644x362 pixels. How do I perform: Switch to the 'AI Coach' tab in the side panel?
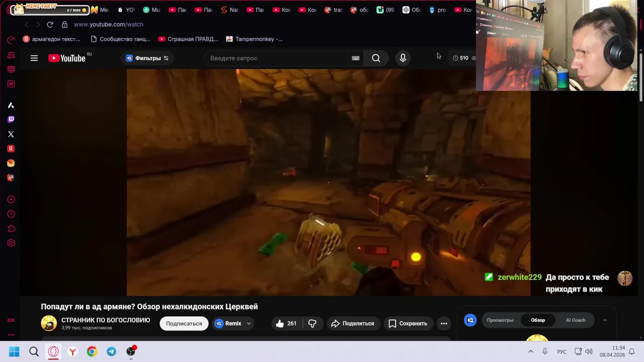pyautogui.click(x=576, y=320)
